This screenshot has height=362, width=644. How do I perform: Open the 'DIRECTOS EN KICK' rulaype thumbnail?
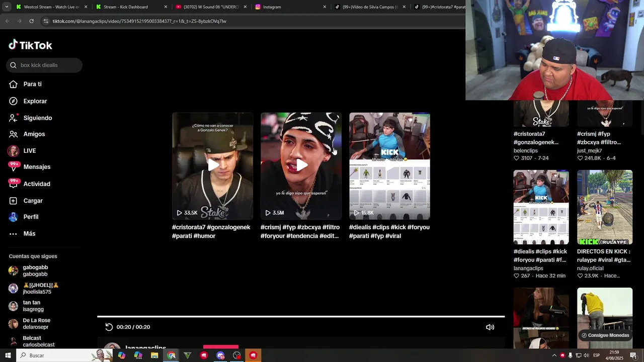pyautogui.click(x=604, y=207)
